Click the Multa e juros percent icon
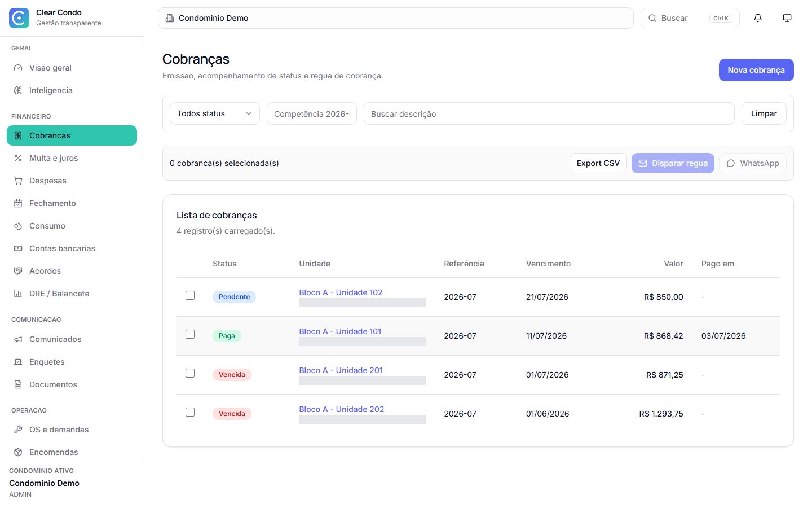The width and height of the screenshot is (812, 508). tap(18, 158)
